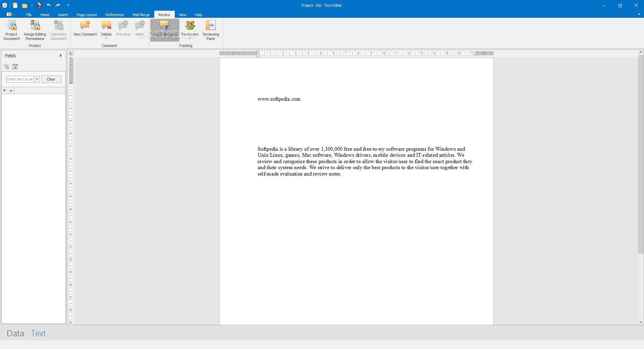Save the document with the floppy icon
Viewport: 644px width, 349px height.
tap(39, 5)
